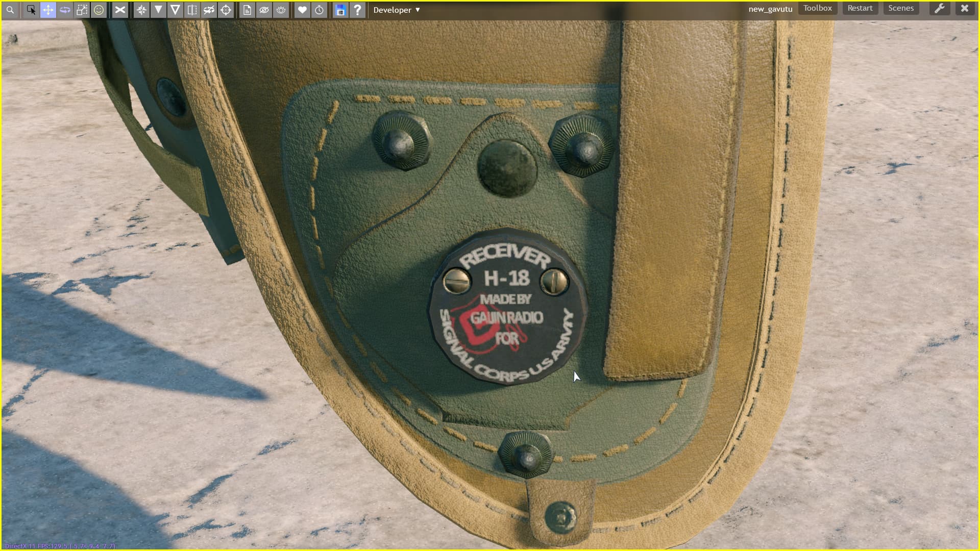The width and height of the screenshot is (980, 551).
Task: Click the smiley face icon
Action: tap(99, 10)
